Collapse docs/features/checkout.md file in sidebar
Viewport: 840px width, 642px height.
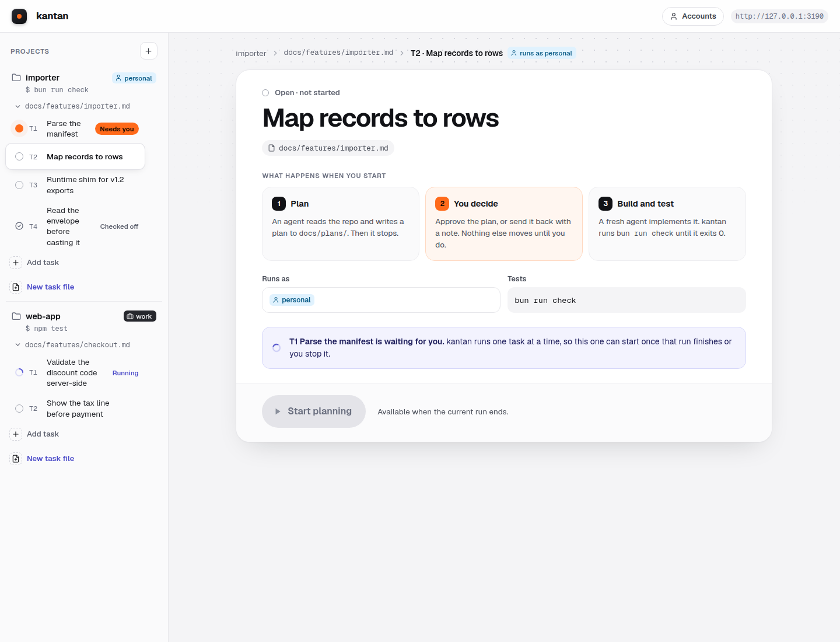(17, 345)
